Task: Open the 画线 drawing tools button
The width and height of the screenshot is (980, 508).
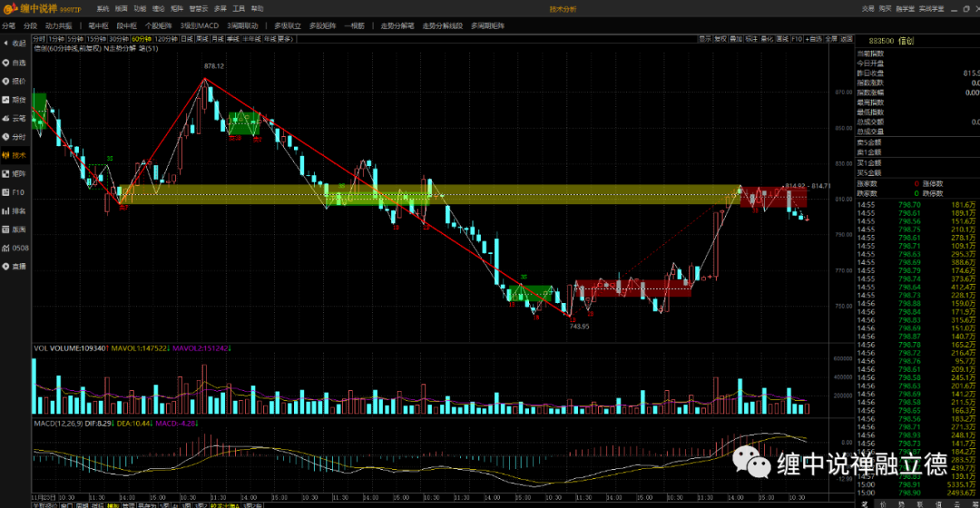Action: coord(782,39)
